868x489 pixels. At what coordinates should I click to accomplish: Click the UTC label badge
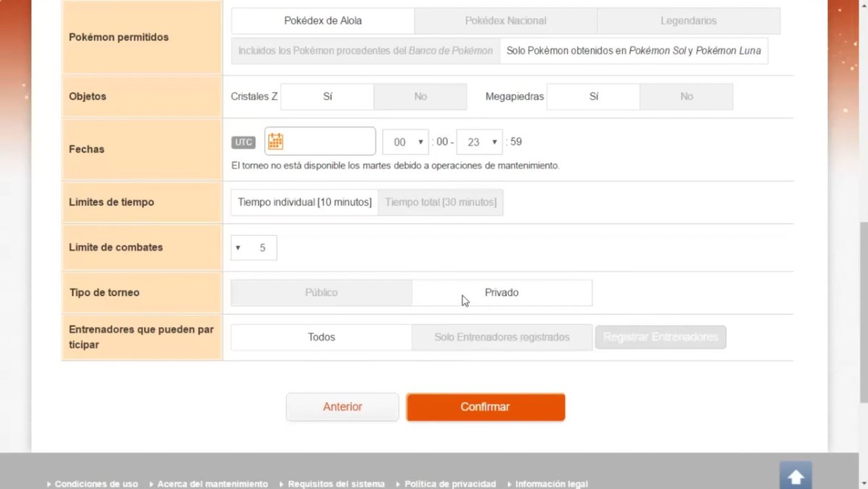[244, 142]
